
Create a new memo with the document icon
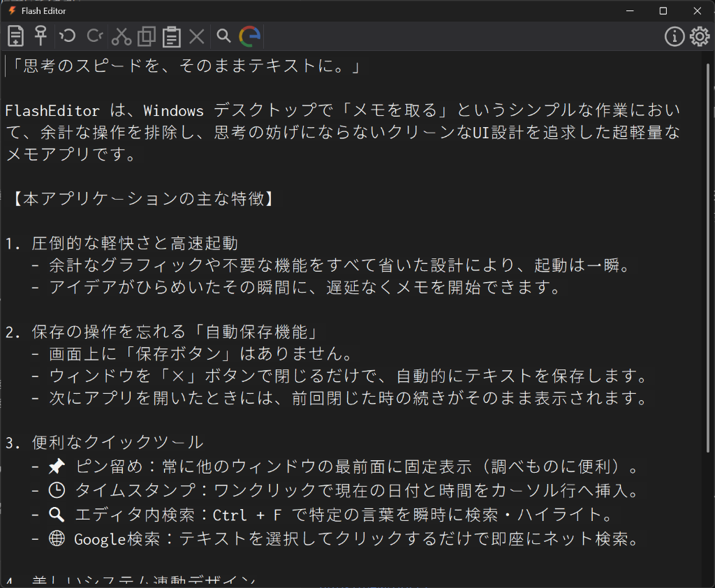click(15, 36)
